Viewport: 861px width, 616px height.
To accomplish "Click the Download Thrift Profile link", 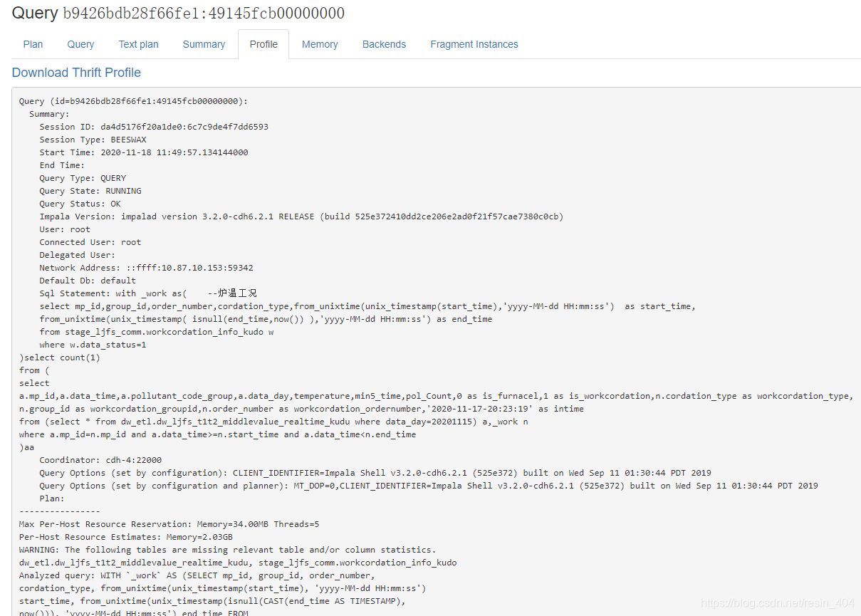I will point(76,73).
